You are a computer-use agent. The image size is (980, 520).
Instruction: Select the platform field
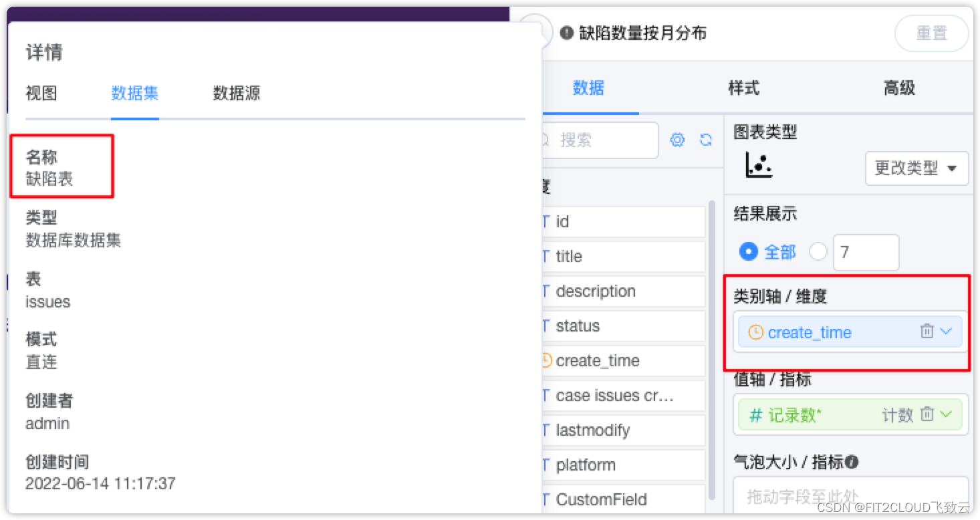tap(623, 465)
